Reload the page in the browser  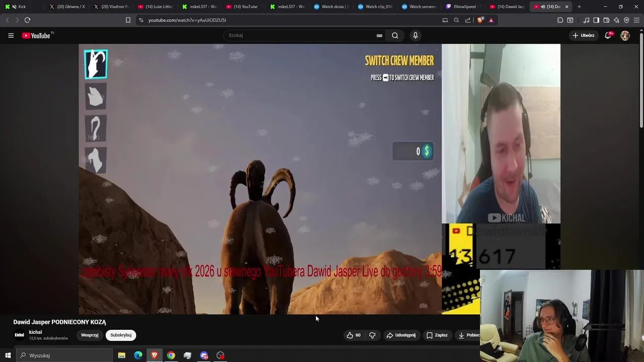coord(27,20)
